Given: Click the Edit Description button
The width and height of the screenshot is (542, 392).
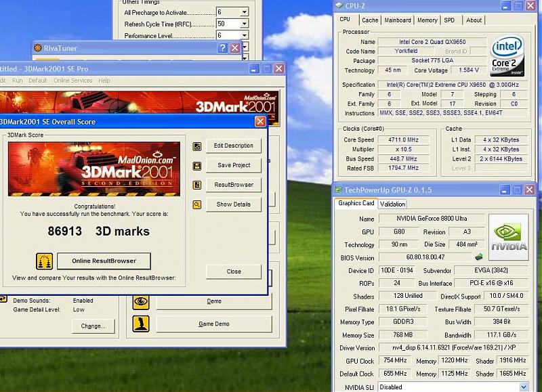Looking at the screenshot, I should coord(233,146).
